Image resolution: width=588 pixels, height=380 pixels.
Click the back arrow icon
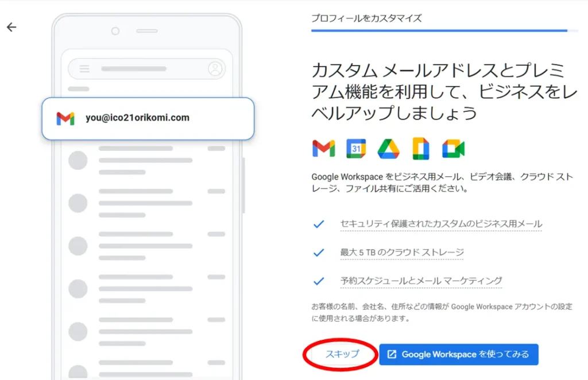[x=11, y=27]
